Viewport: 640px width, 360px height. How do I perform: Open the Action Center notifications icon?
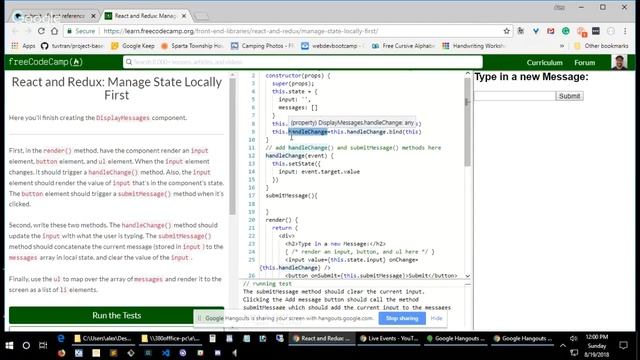pyautogui.click(x=623, y=346)
